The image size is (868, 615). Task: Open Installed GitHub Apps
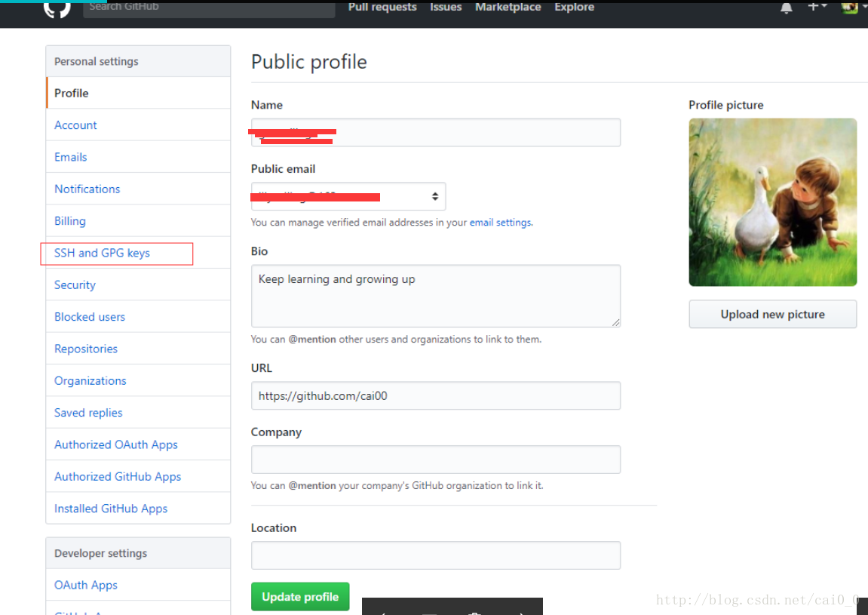pyautogui.click(x=139, y=509)
